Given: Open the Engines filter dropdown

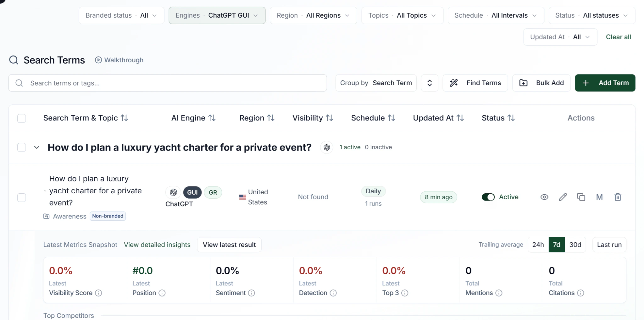Looking at the screenshot, I should 217,15.
